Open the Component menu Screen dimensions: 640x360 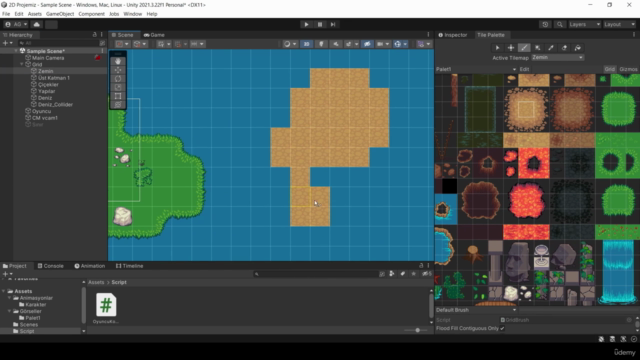coord(91,14)
